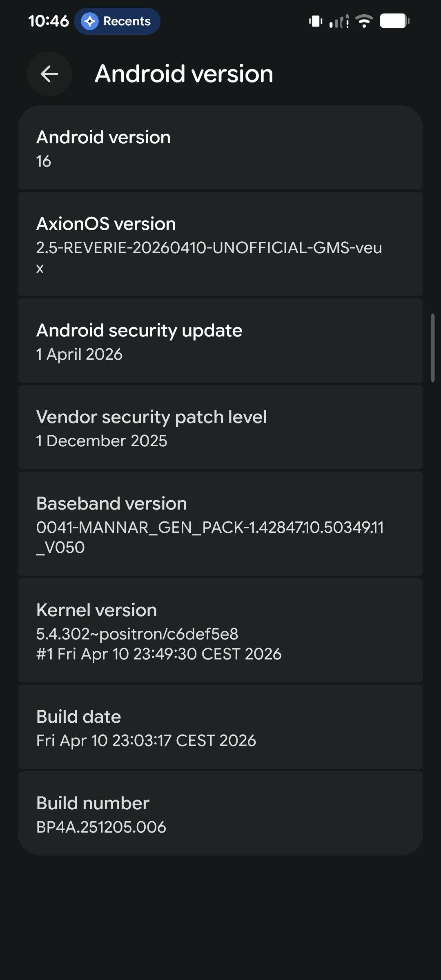441x980 pixels.
Task: Tap the BP4A.251205.006 build number text
Action: pos(101,827)
